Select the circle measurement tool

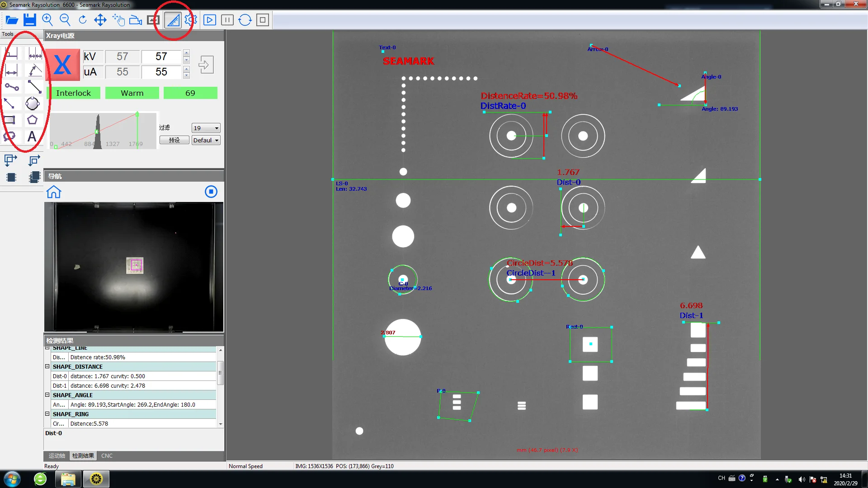point(33,103)
